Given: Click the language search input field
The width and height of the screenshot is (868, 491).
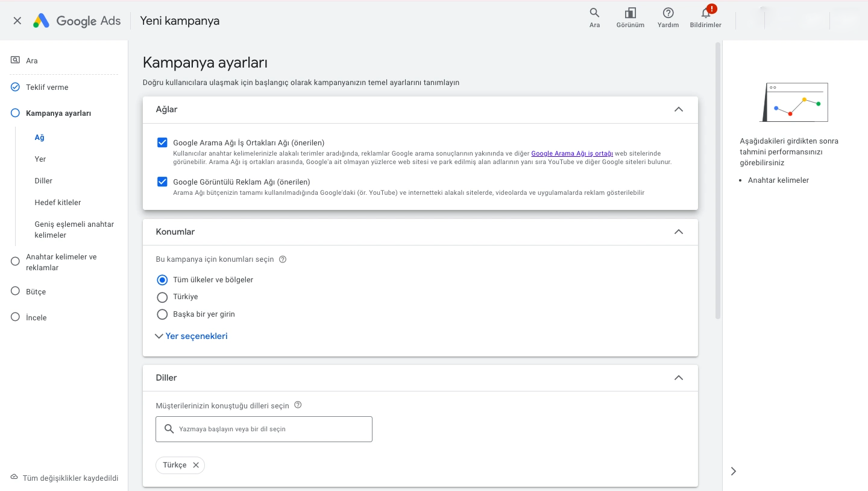Looking at the screenshot, I should coord(264,429).
